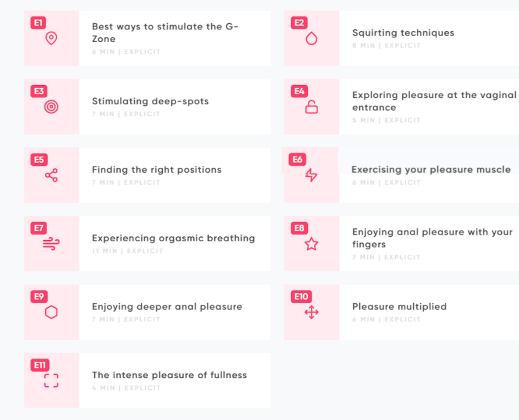Open the Stimulating deep-spots episode
The width and height of the screenshot is (519, 420).
pyautogui.click(x=151, y=101)
